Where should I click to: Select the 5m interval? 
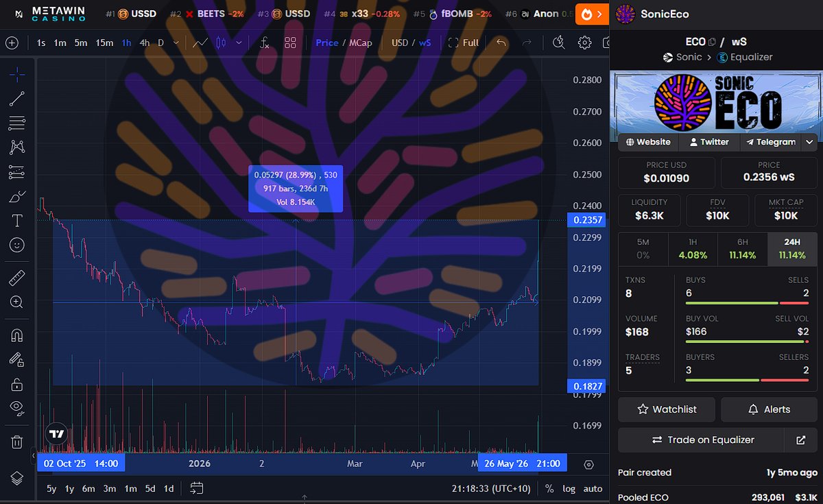pyautogui.click(x=81, y=43)
